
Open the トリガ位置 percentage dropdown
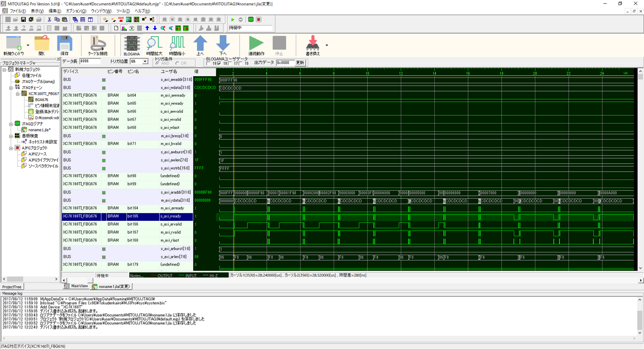tap(145, 62)
